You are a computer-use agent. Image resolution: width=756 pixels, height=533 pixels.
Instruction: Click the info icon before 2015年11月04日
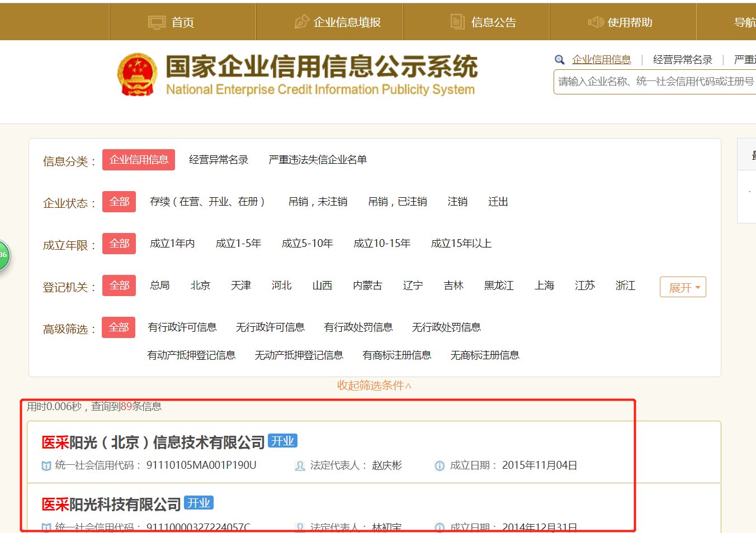440,466
